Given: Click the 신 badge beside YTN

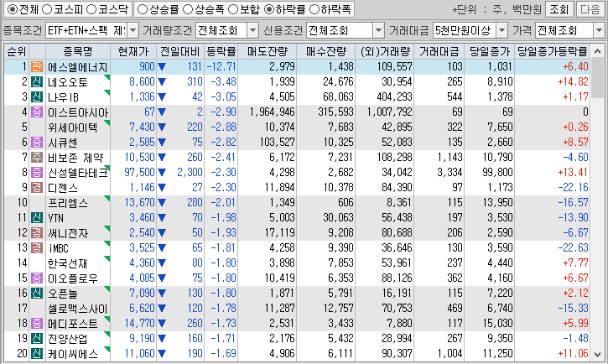Looking at the screenshot, I should (x=37, y=217).
